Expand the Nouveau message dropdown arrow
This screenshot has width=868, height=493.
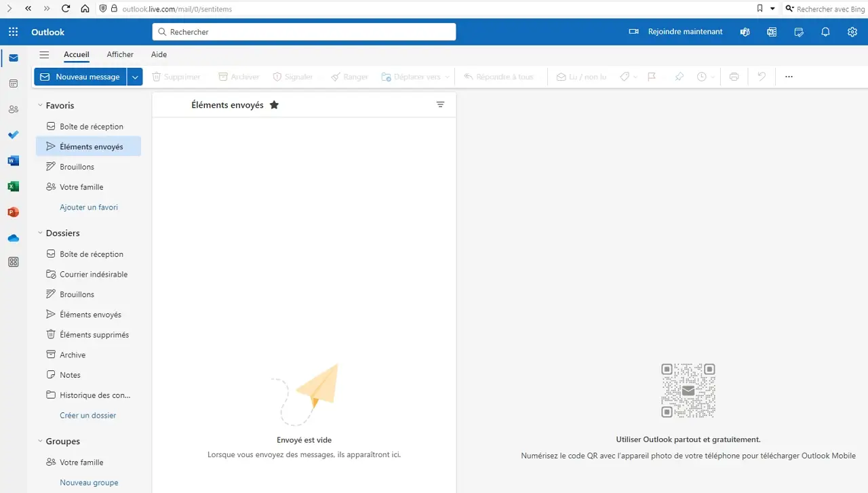[135, 77]
